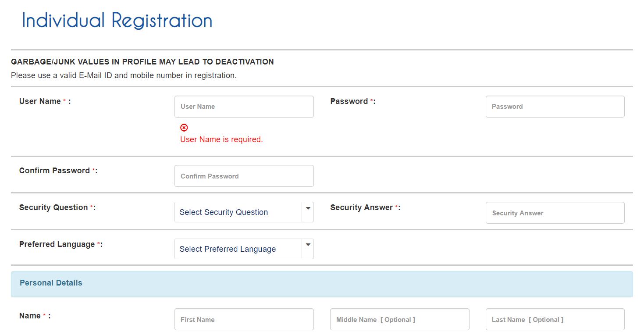Viewport: 644px width, 332px height.
Task: Click the Preferred Language label text
Action: point(57,244)
